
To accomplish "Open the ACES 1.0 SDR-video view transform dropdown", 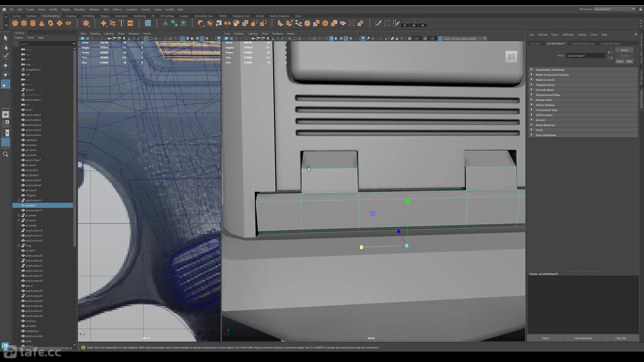I will tap(465, 39).
